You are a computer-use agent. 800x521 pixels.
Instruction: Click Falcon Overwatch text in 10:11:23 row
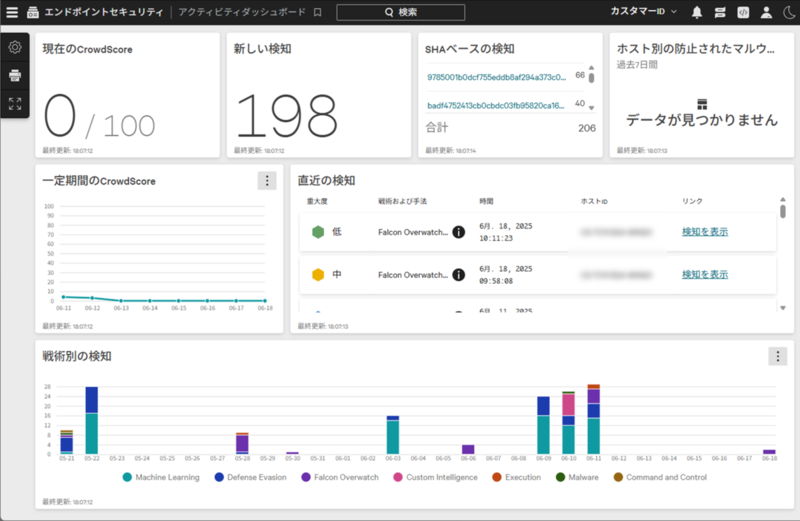pyautogui.click(x=413, y=232)
